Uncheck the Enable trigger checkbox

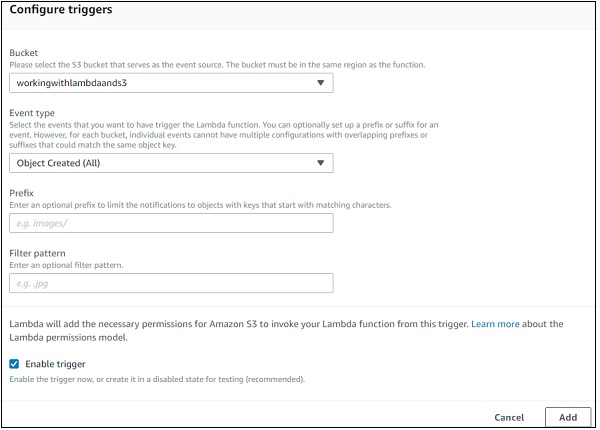[x=15, y=364]
